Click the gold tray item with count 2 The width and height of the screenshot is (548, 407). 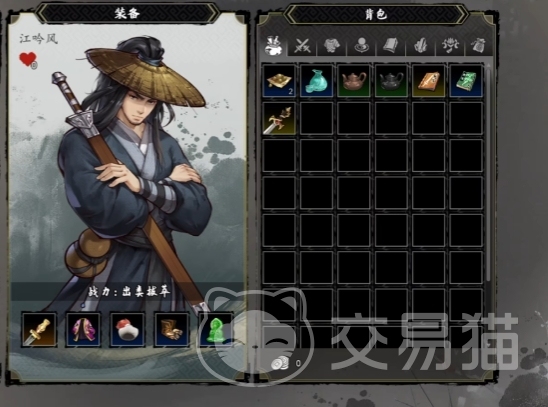[279, 81]
